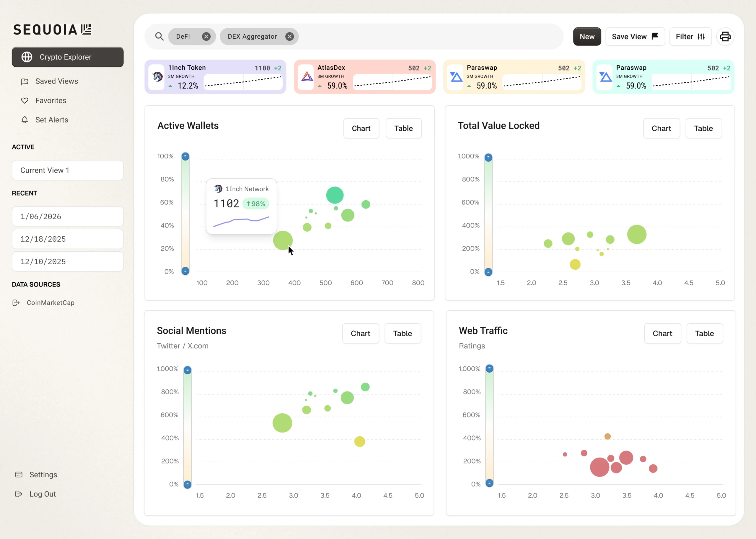Open Saved Views from sidebar
This screenshot has width=756, height=539.
coord(56,81)
